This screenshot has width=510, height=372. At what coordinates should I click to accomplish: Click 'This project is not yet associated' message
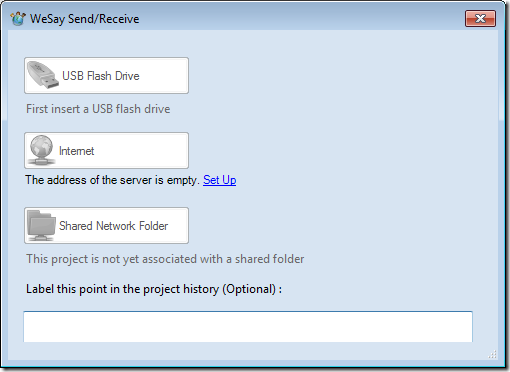(165, 259)
